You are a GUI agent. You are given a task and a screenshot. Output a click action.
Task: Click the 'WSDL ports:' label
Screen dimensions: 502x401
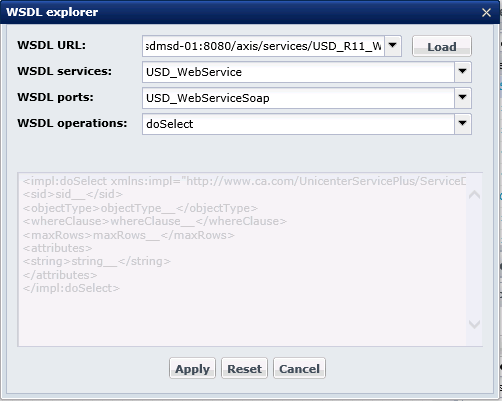coord(55,97)
